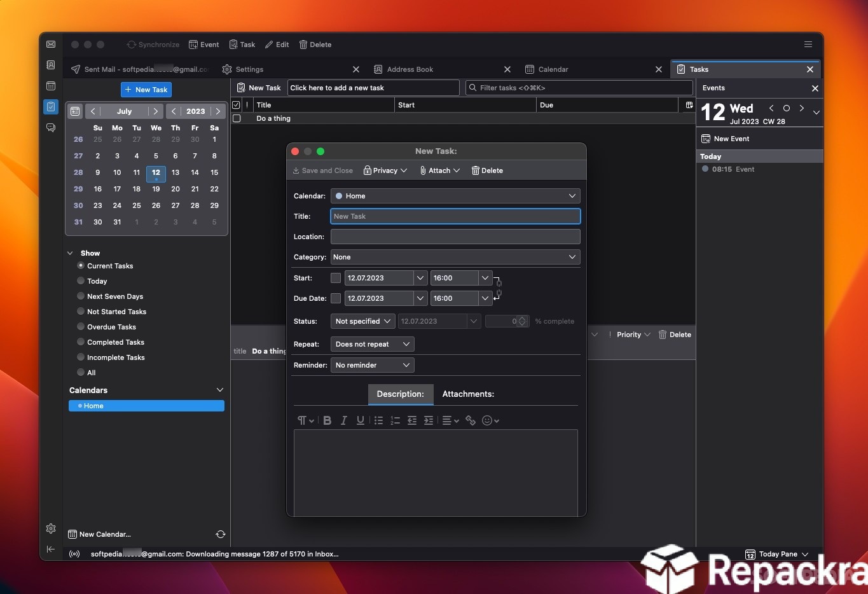868x594 pixels.
Task: Collapse the Show filter section
Action: tap(71, 253)
